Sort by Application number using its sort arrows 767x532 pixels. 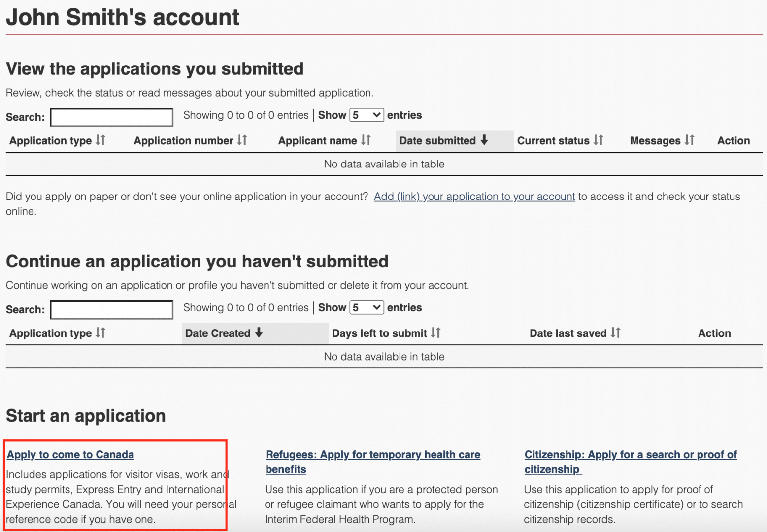(x=242, y=140)
